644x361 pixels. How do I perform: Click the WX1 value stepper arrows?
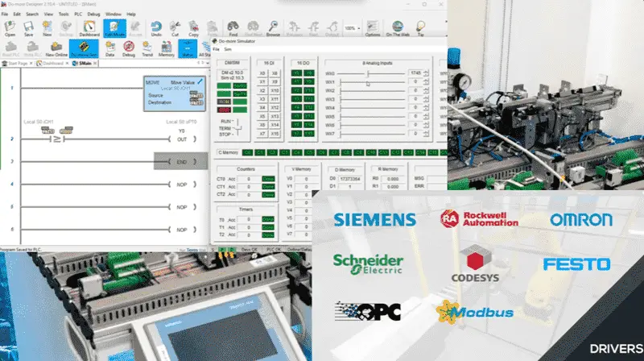pos(426,82)
